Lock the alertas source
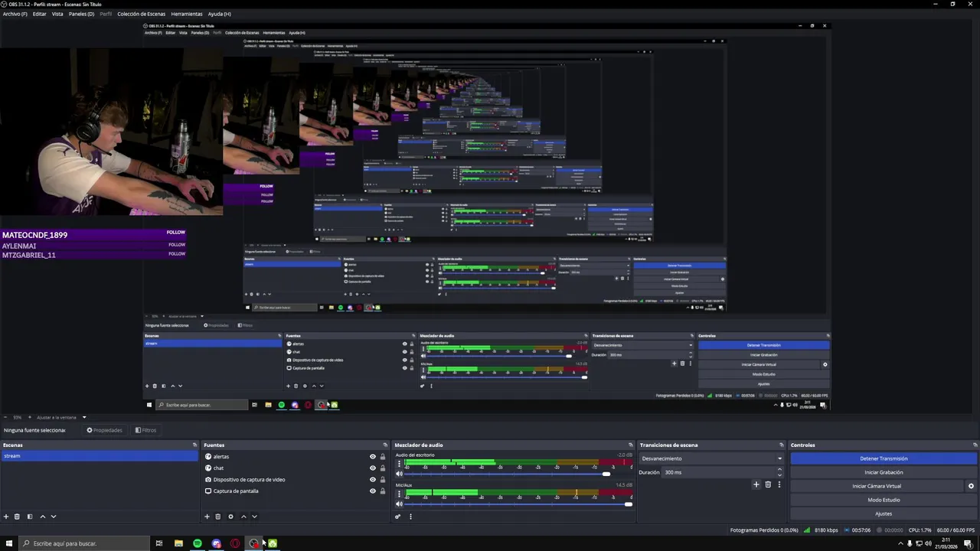The height and width of the screenshot is (551, 980). pyautogui.click(x=383, y=457)
